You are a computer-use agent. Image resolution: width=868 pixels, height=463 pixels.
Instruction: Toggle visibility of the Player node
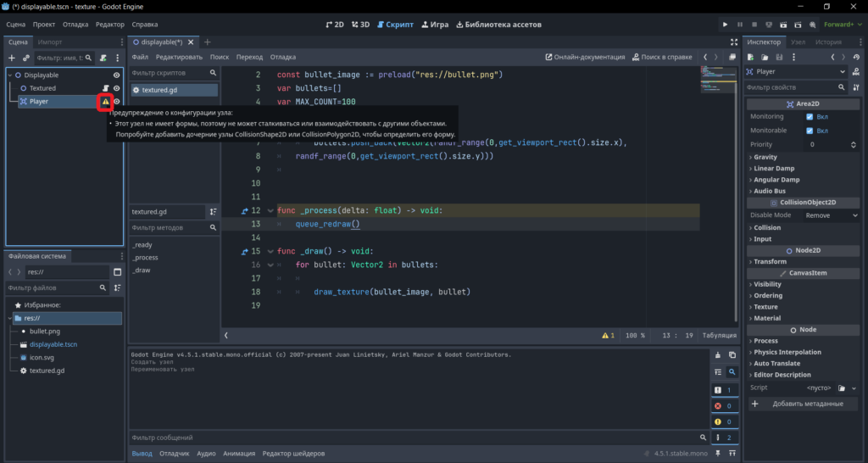pos(116,102)
